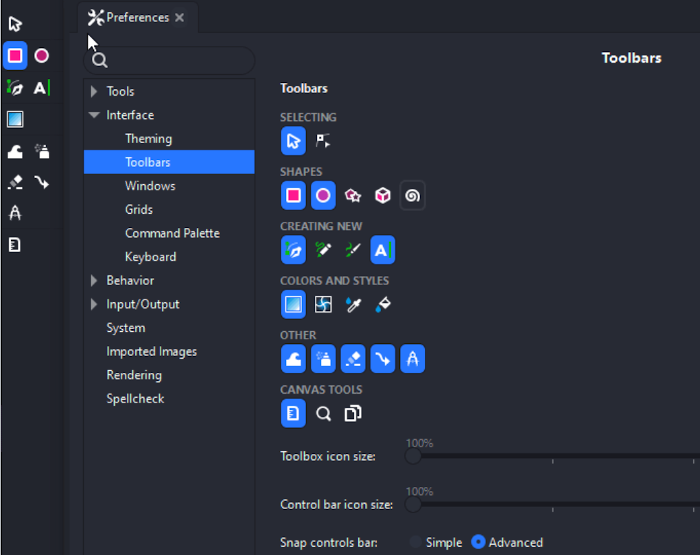Toggle Eraser tool under OTHER
This screenshot has height=555, width=700.
click(x=353, y=359)
